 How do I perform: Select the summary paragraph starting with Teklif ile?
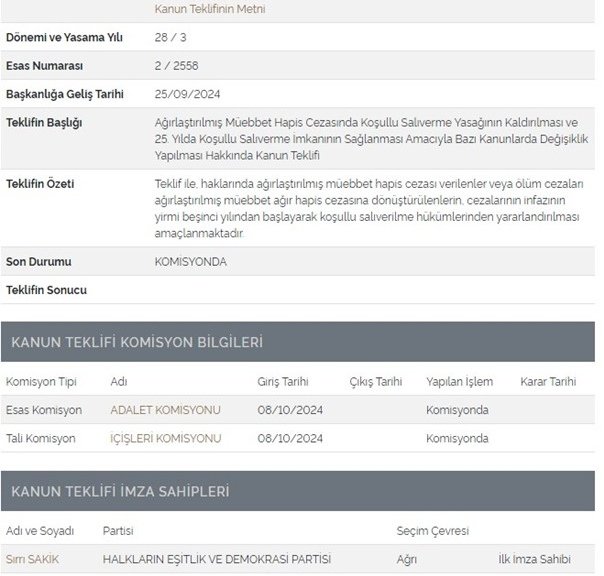coord(369,208)
